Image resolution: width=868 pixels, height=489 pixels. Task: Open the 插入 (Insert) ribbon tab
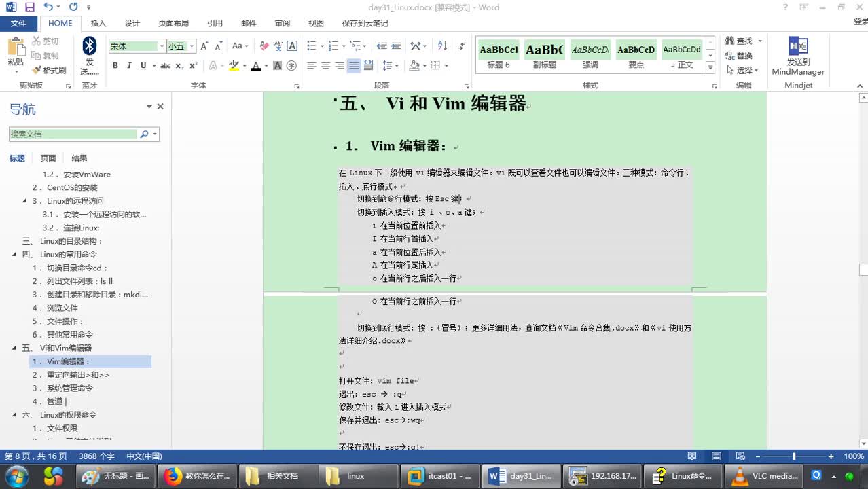(x=98, y=23)
